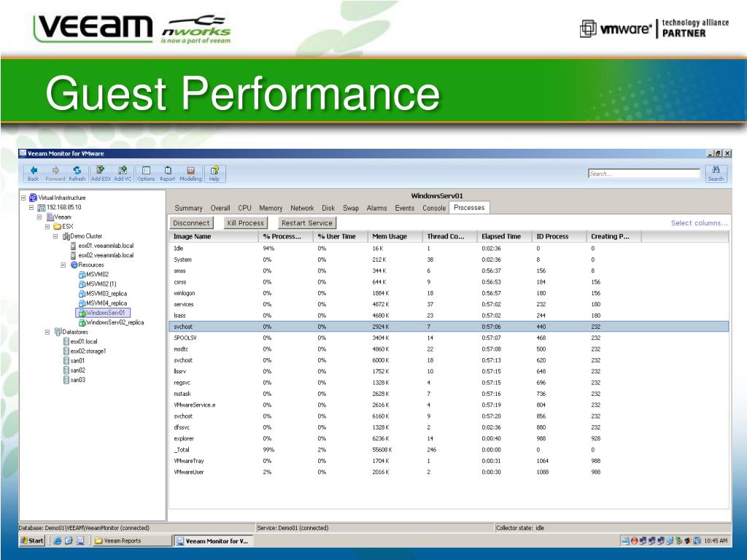Switch to the Overall tab
This screenshot has width=747, height=560.
220,208
